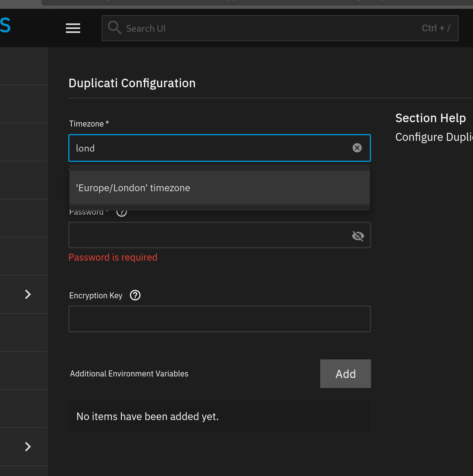Screen dimensions: 473x476
Task: Select 'Europe/London' timezone option
Action: click(219, 188)
